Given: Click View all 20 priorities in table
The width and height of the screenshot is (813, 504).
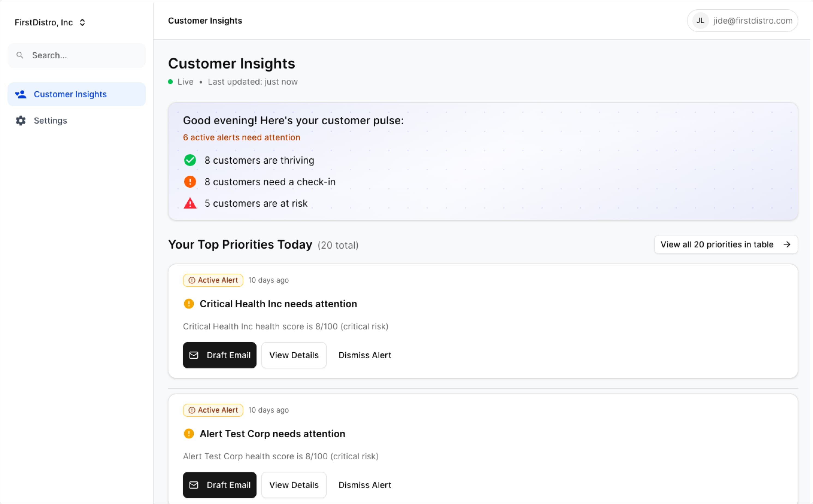Looking at the screenshot, I should [x=725, y=244].
